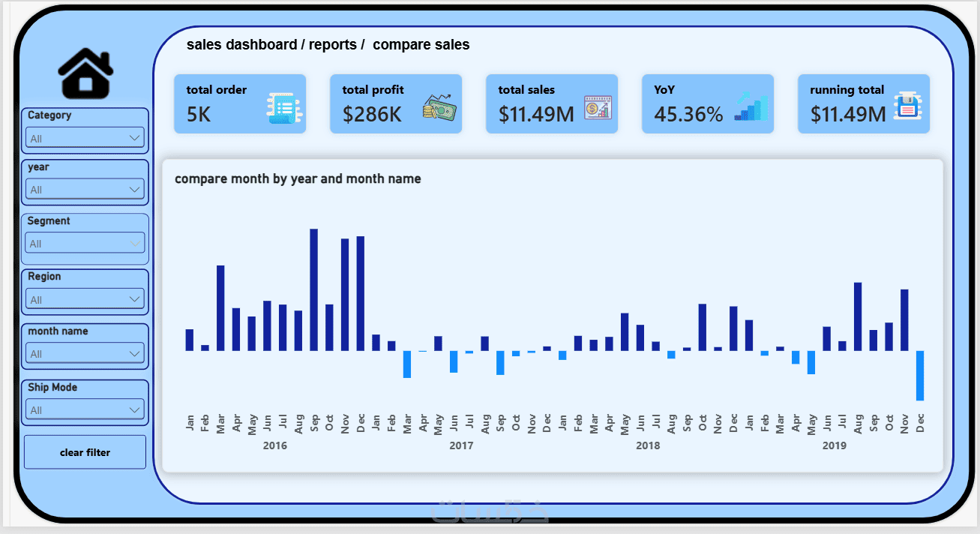Click the negative Dec 2019 bar
This screenshot has width=980, height=534.
click(920, 376)
